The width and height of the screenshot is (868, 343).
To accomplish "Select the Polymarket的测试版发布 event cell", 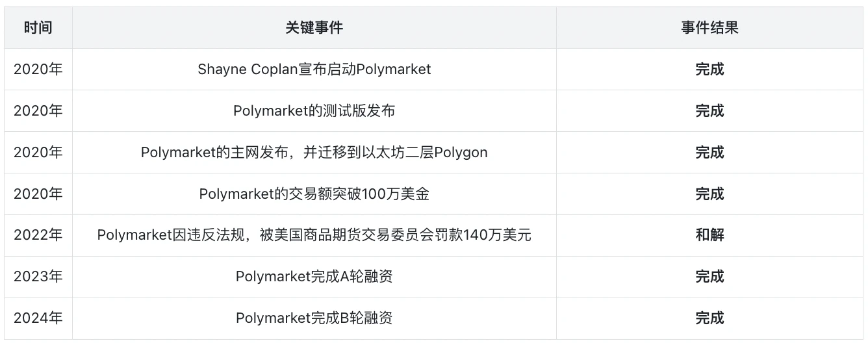I will click(x=314, y=111).
